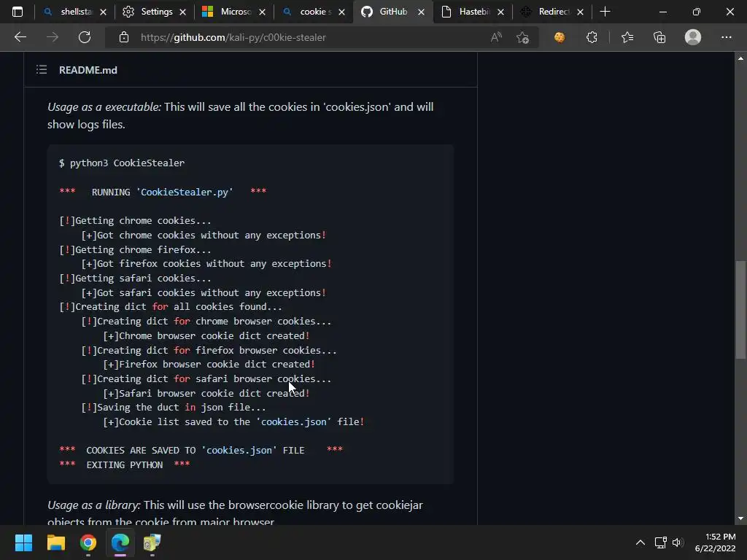Switch to the Hastebin tab
Image resolution: width=747 pixels, height=560 pixels.
(x=473, y=12)
